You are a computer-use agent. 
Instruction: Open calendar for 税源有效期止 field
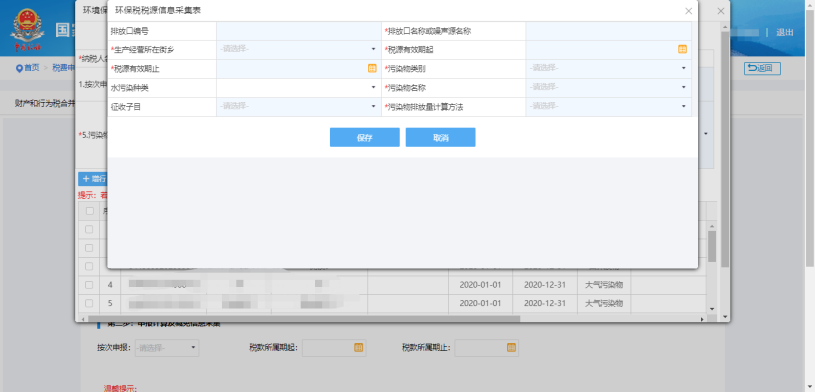click(372, 68)
